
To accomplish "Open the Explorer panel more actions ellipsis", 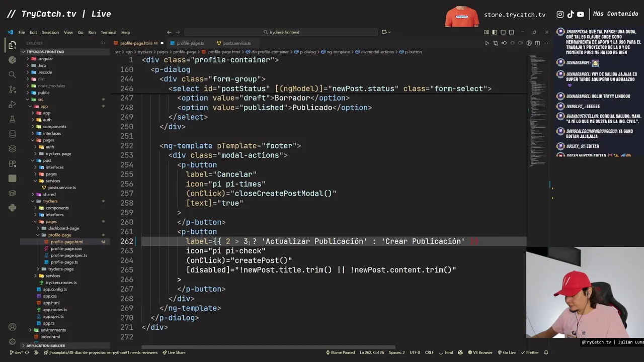I will coord(103,43).
